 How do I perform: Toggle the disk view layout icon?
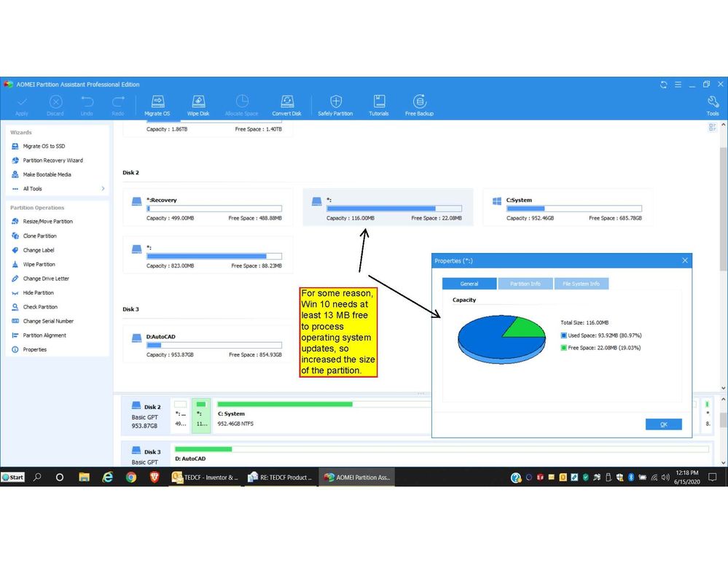pyautogui.click(x=712, y=128)
